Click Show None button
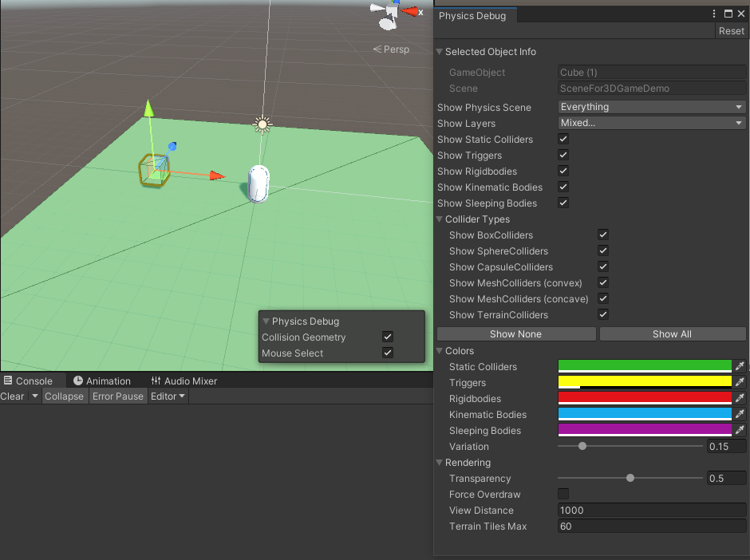This screenshot has width=750, height=560. point(516,333)
